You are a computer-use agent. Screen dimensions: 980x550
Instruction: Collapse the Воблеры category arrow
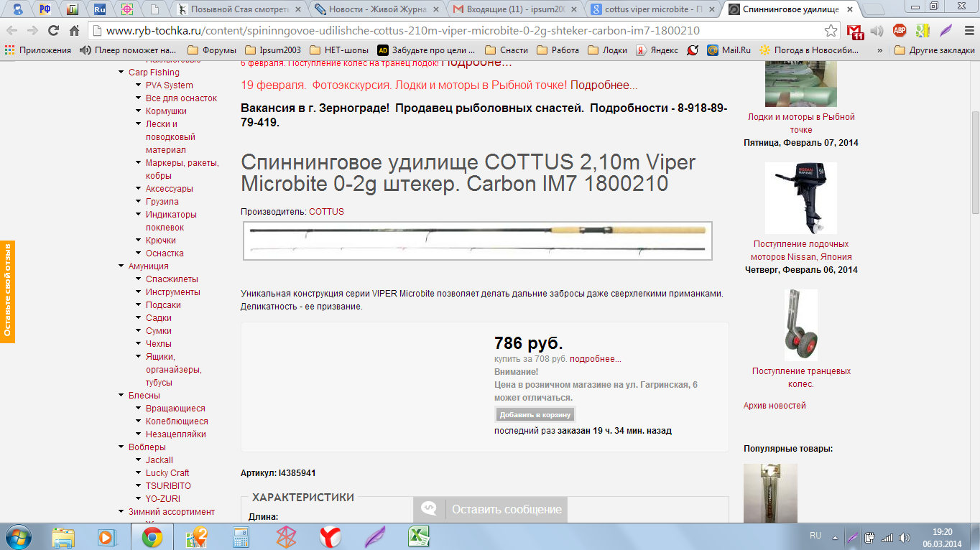click(121, 447)
